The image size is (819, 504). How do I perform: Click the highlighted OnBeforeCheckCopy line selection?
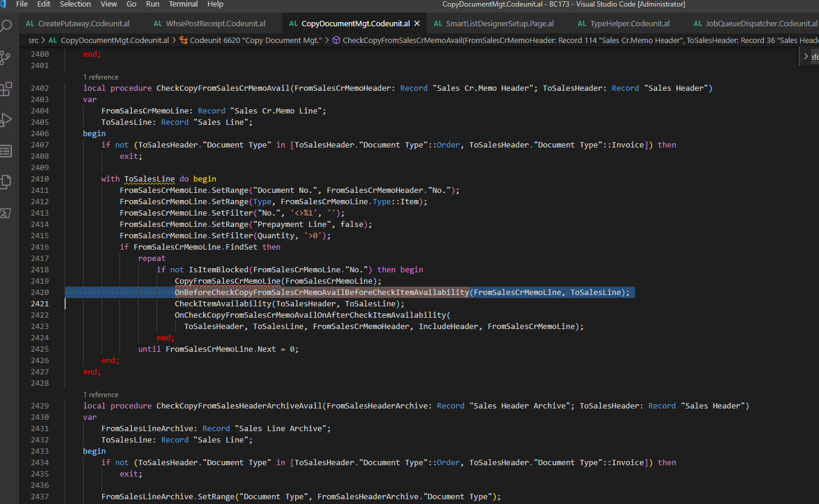click(400, 292)
